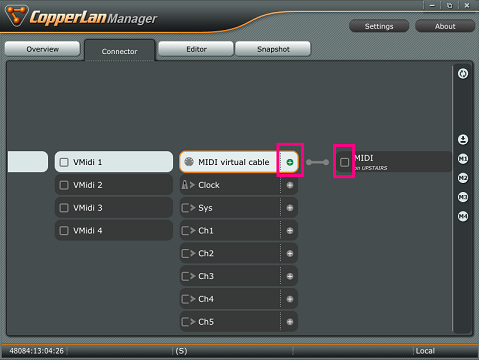Tick the VMidi 1 checkbox
The image size is (479, 360).
click(64, 162)
